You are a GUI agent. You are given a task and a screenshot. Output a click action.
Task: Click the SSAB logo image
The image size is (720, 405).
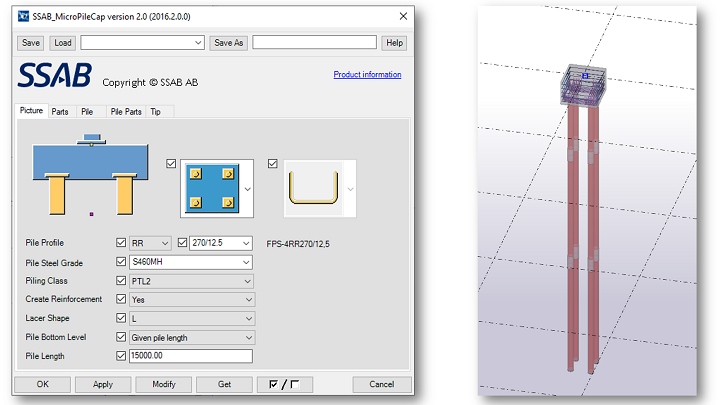pyautogui.click(x=55, y=75)
